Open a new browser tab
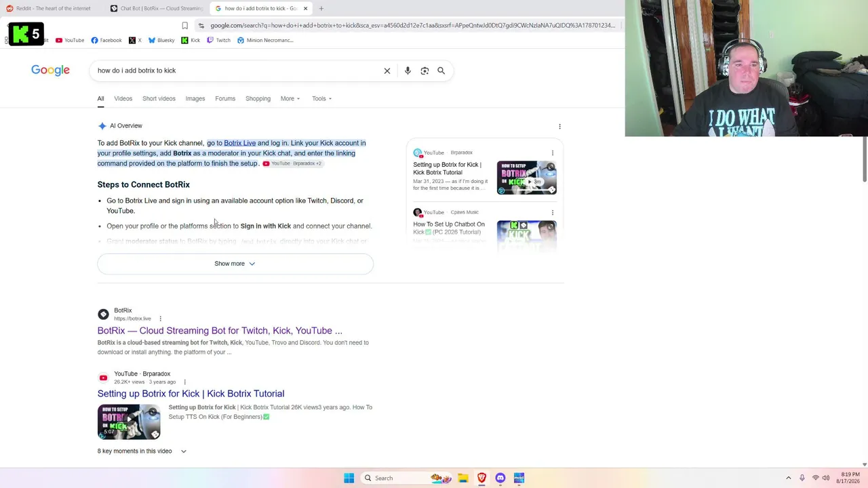Viewport: 868px width, 488px height. (321, 8)
